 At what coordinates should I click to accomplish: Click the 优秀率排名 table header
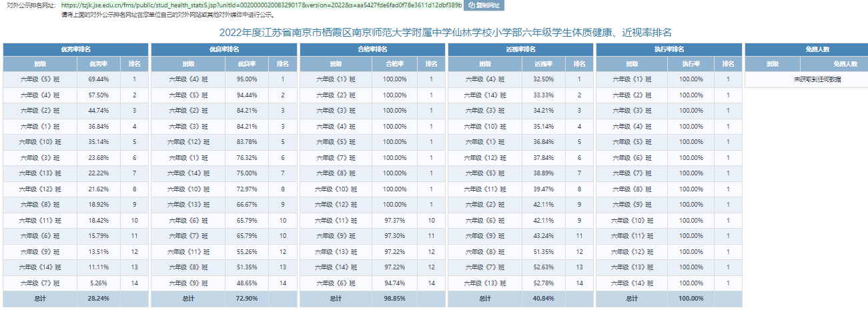[75, 49]
